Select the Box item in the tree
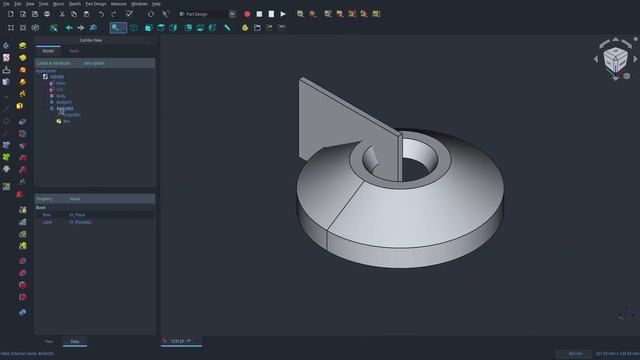Viewport: 640px width, 360px height. [66, 122]
